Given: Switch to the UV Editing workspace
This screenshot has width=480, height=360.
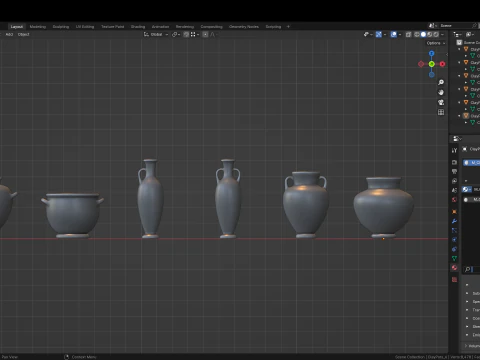Looking at the screenshot, I should click(x=85, y=27).
